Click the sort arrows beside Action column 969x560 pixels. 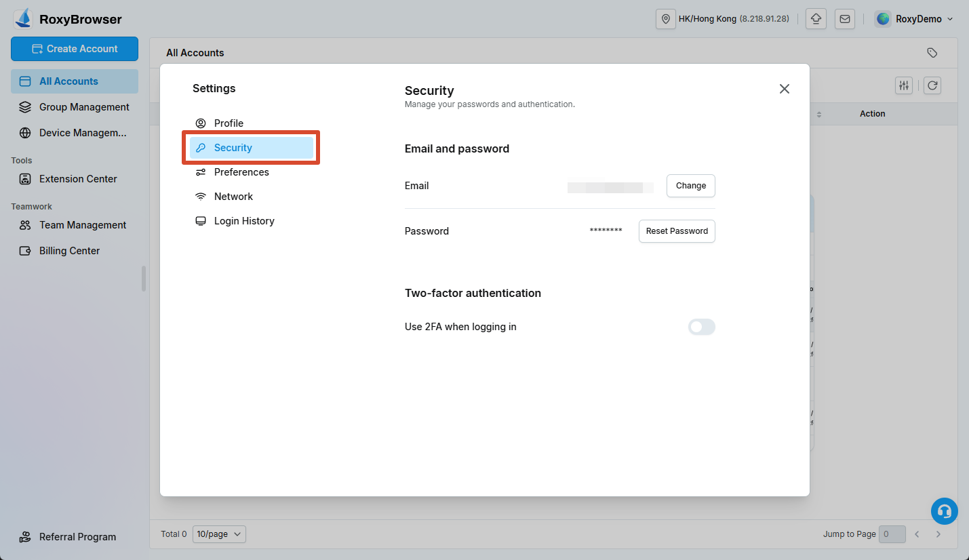coord(818,115)
